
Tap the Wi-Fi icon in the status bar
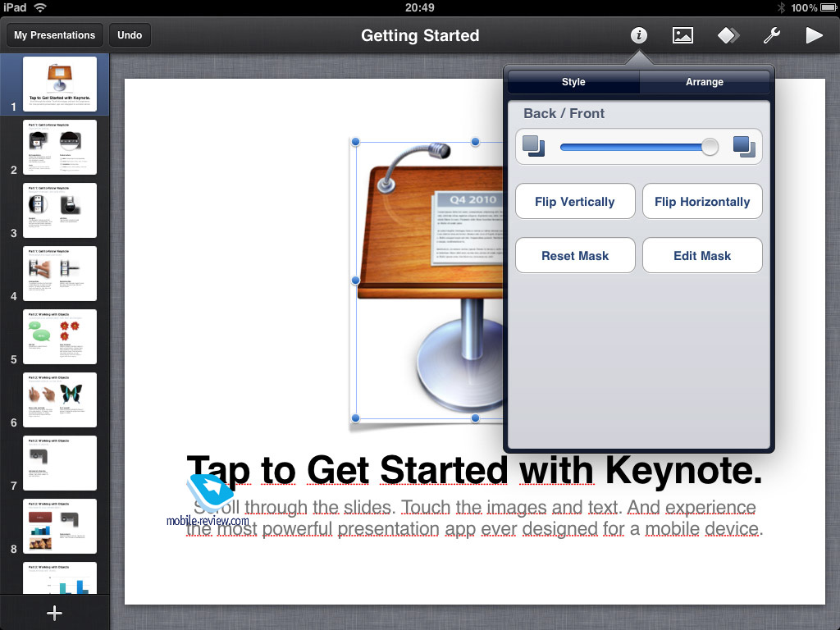click(40, 7)
